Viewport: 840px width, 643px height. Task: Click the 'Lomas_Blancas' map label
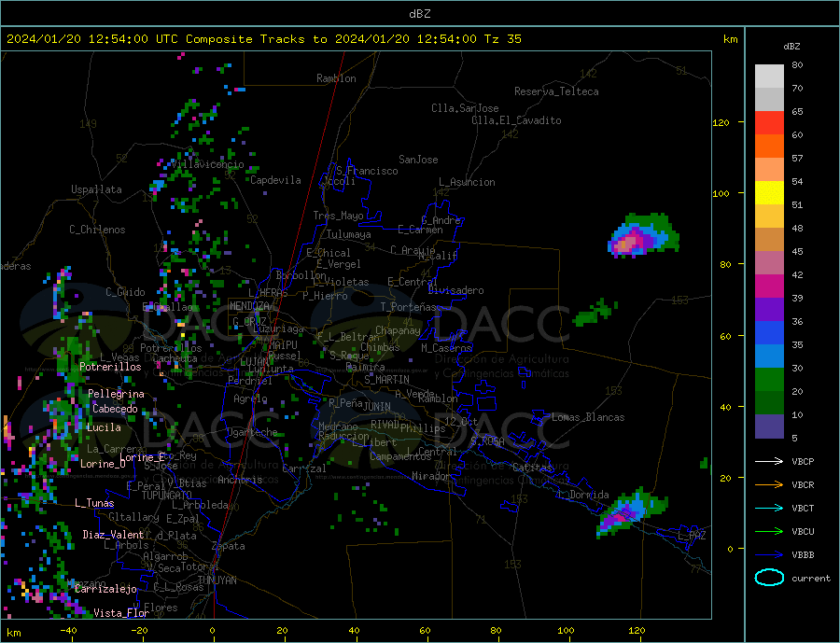click(588, 417)
